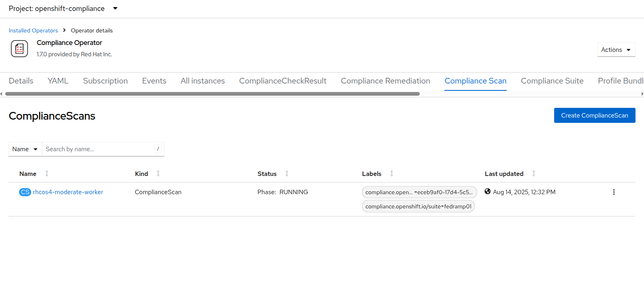
Task: Select the Compliance Scan tab
Action: point(476,81)
